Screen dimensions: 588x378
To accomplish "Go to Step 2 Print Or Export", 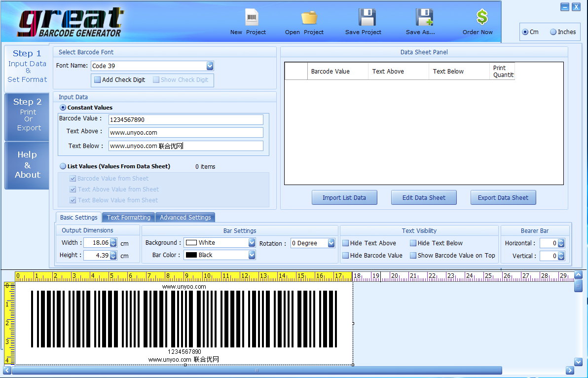I will tap(27, 117).
